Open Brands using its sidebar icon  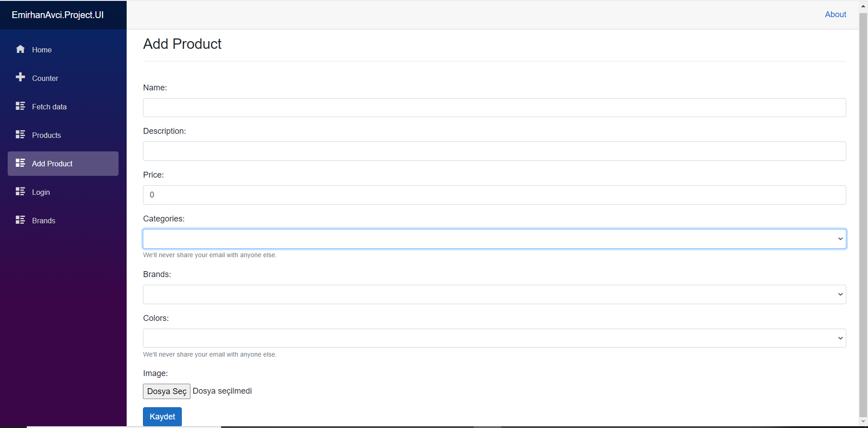coord(20,220)
